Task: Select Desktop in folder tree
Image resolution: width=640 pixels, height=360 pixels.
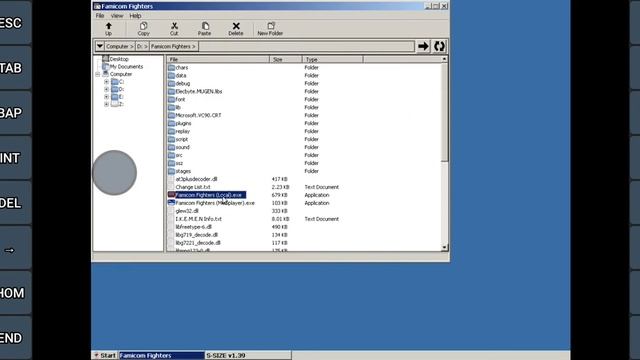Action: pos(119,59)
